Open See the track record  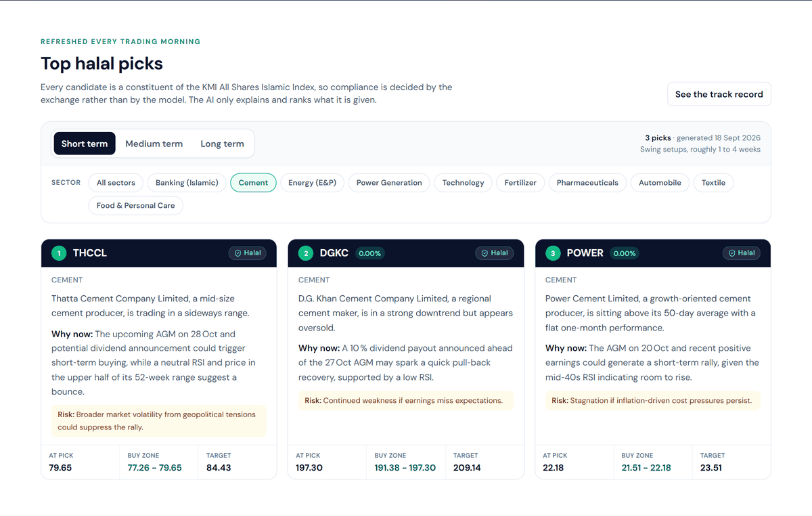pos(719,94)
